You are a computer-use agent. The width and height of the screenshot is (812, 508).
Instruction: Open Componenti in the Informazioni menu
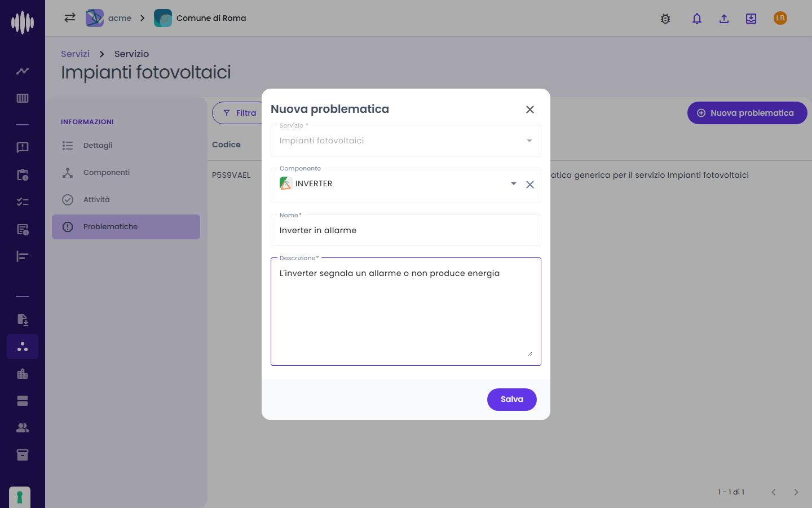[x=126, y=172]
